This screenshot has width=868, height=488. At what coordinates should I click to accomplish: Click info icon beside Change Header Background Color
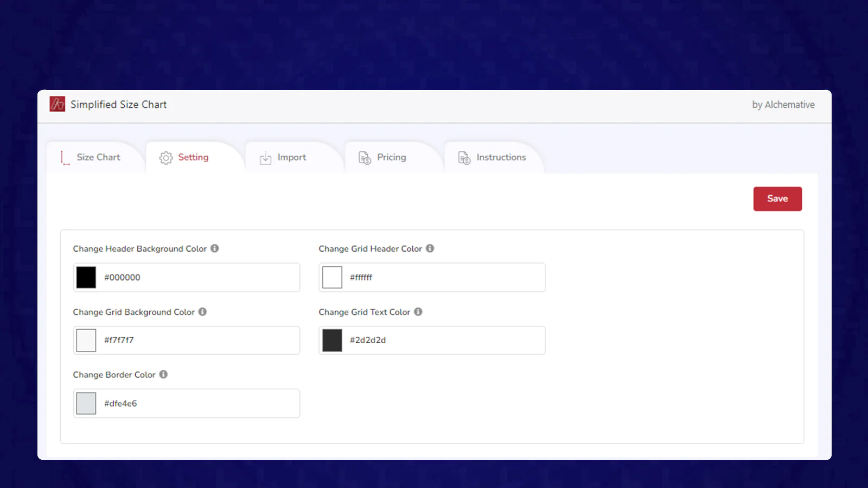(215, 248)
